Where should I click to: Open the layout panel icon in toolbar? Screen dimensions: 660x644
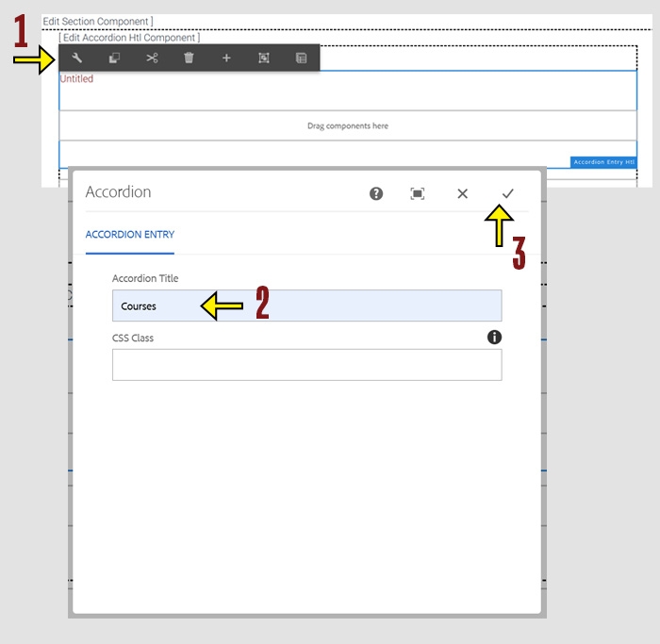302,58
